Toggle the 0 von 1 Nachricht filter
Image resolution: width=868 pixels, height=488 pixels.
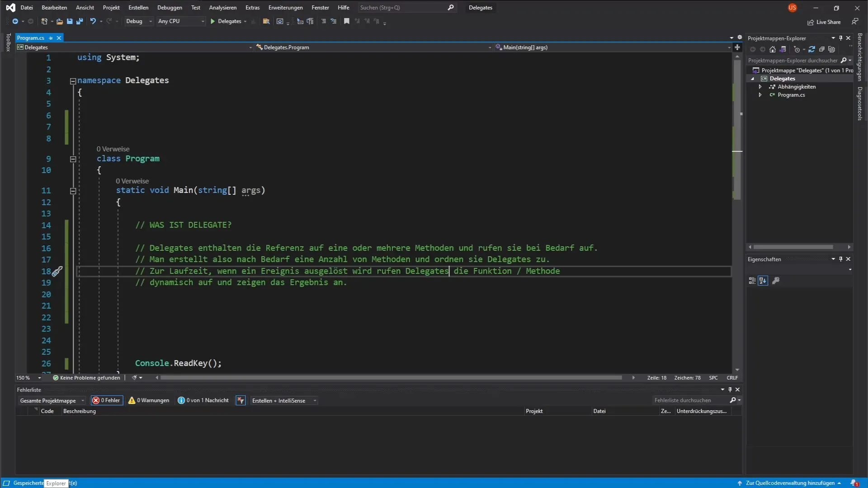click(203, 400)
